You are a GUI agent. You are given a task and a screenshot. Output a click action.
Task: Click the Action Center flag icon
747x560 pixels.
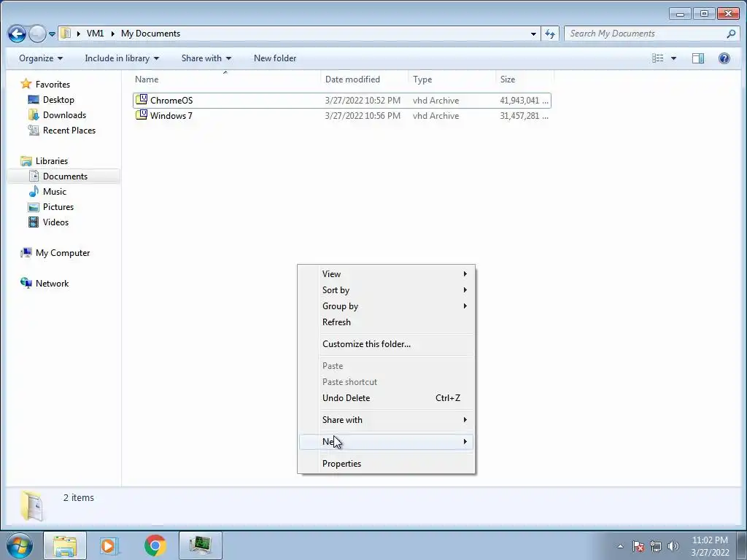click(638, 546)
